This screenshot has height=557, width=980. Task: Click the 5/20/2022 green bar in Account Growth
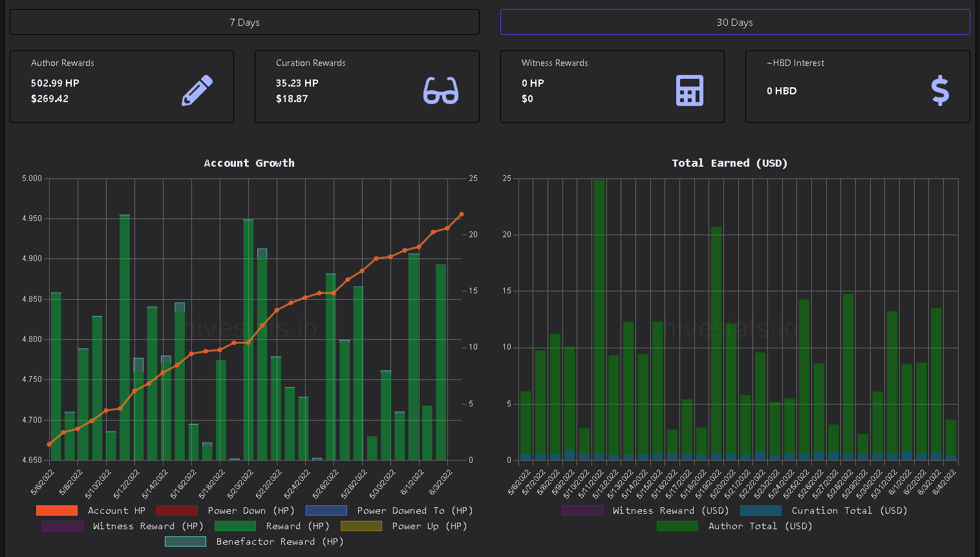coord(248,340)
